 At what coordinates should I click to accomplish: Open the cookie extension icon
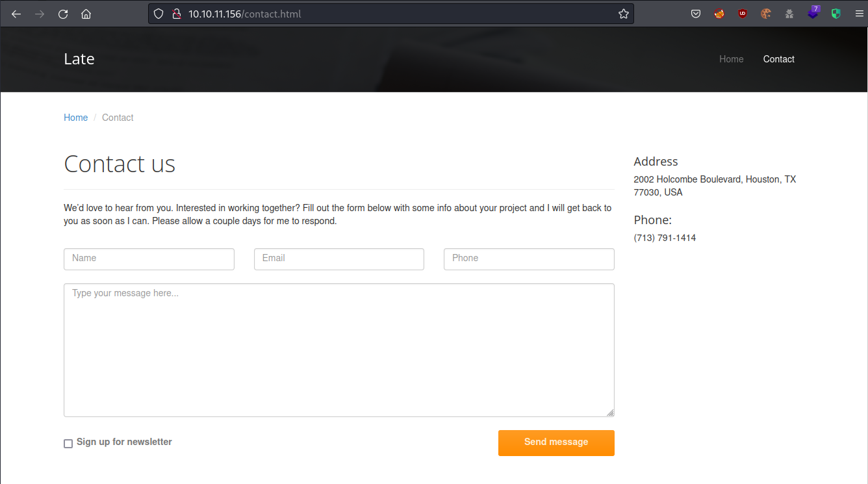tap(766, 14)
